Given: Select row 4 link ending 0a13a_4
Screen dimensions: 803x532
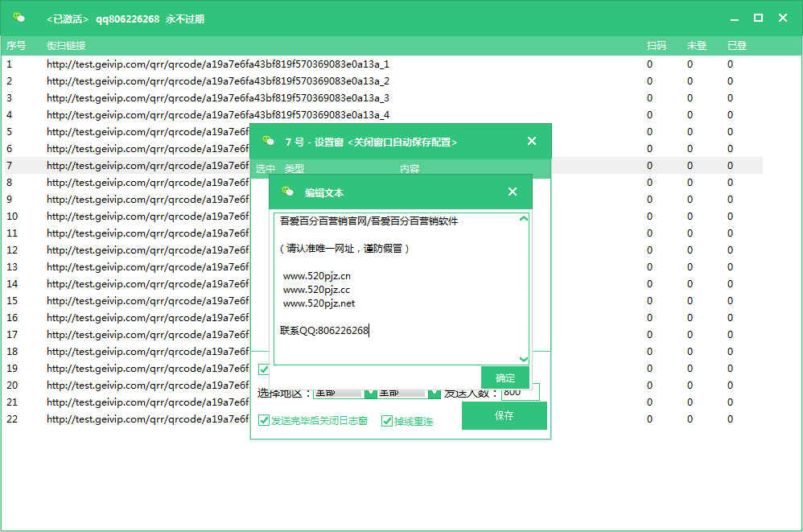Looking at the screenshot, I should [x=218, y=115].
